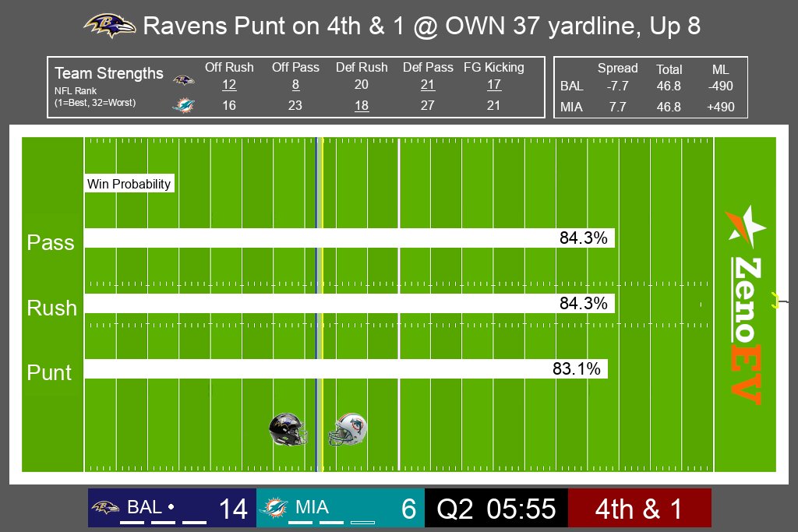Click the Def Rush column header
This screenshot has width=798, height=532.
(362, 67)
